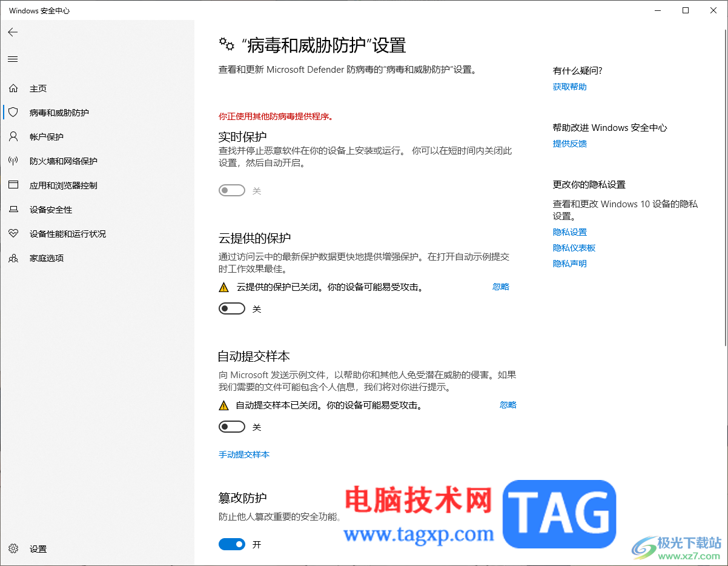Screen dimensions: 728x566
Task: Minimize the Windows 安全中心 window
Action: point(658,10)
